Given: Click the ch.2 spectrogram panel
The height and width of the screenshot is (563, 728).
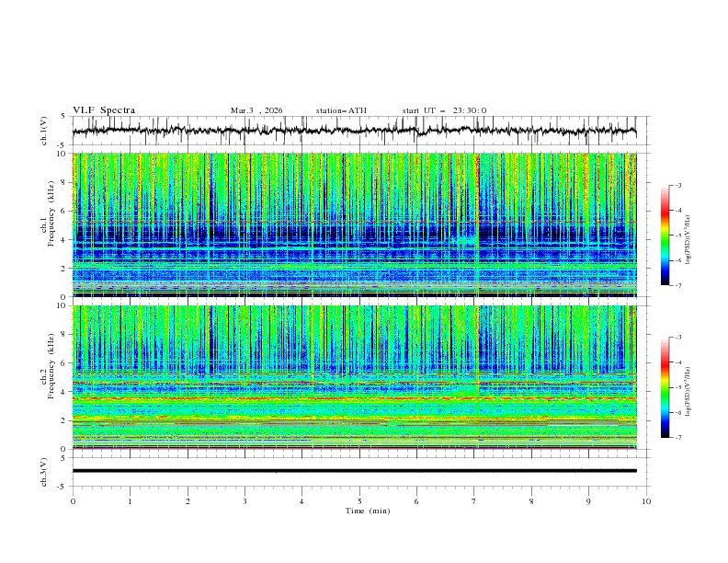Looking at the screenshot, I should coord(354,377).
